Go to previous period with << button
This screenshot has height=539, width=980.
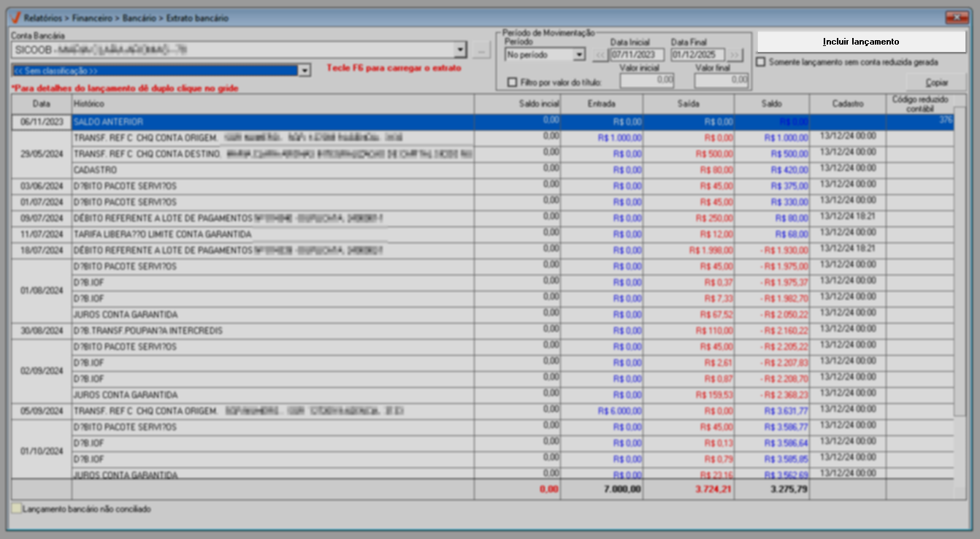coord(600,55)
